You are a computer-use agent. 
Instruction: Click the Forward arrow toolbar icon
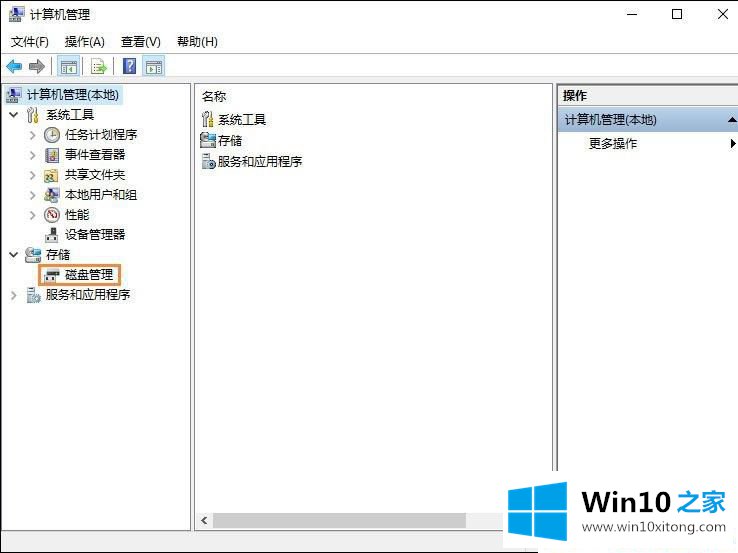pyautogui.click(x=37, y=66)
